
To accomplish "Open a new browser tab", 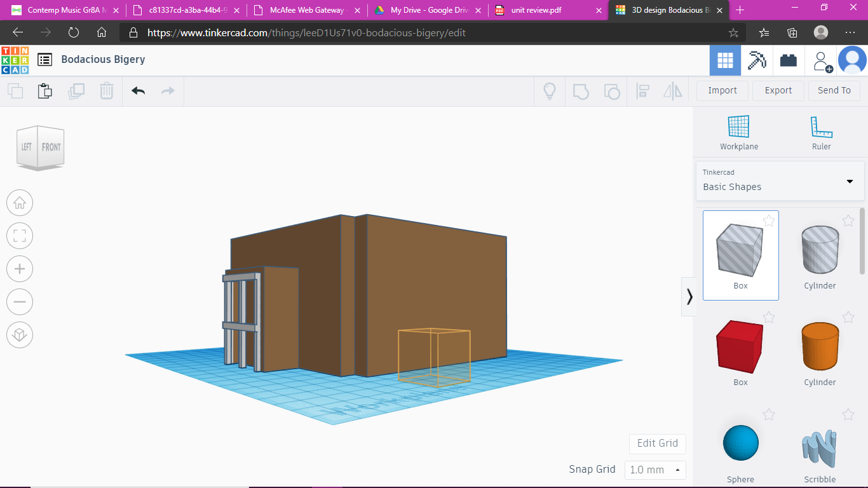I will (740, 10).
